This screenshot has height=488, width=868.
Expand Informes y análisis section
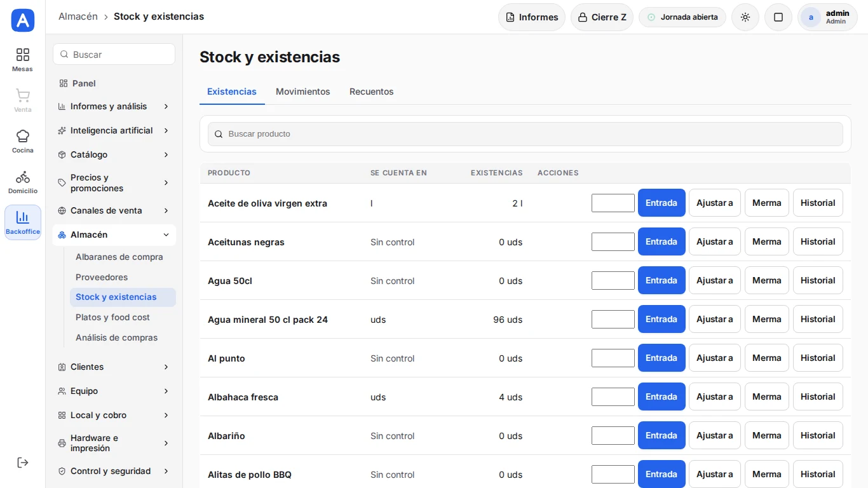pyautogui.click(x=114, y=106)
